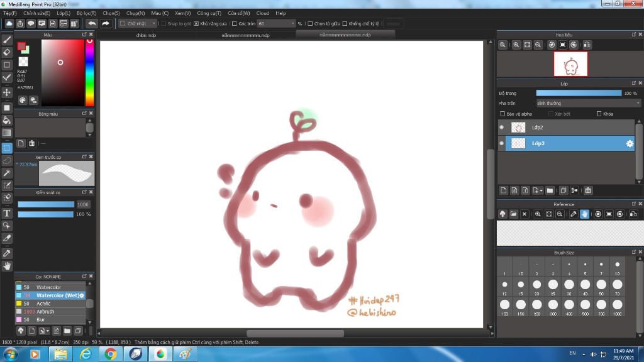644x362 pixels.
Task: Open Google Chrome from the taskbar
Action: pos(111,354)
